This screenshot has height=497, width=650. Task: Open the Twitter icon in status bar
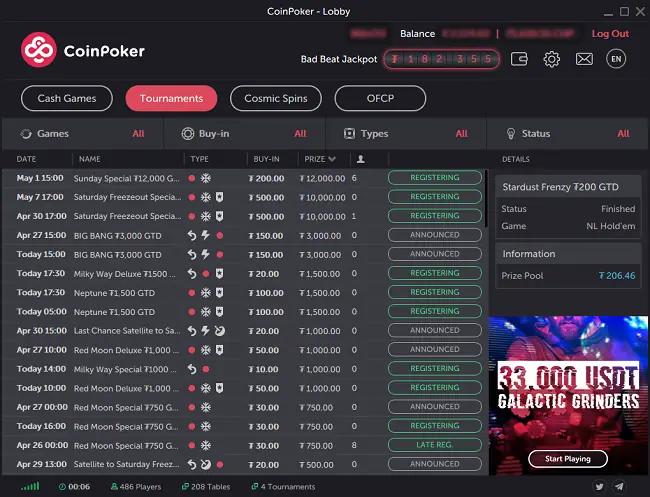coord(599,486)
